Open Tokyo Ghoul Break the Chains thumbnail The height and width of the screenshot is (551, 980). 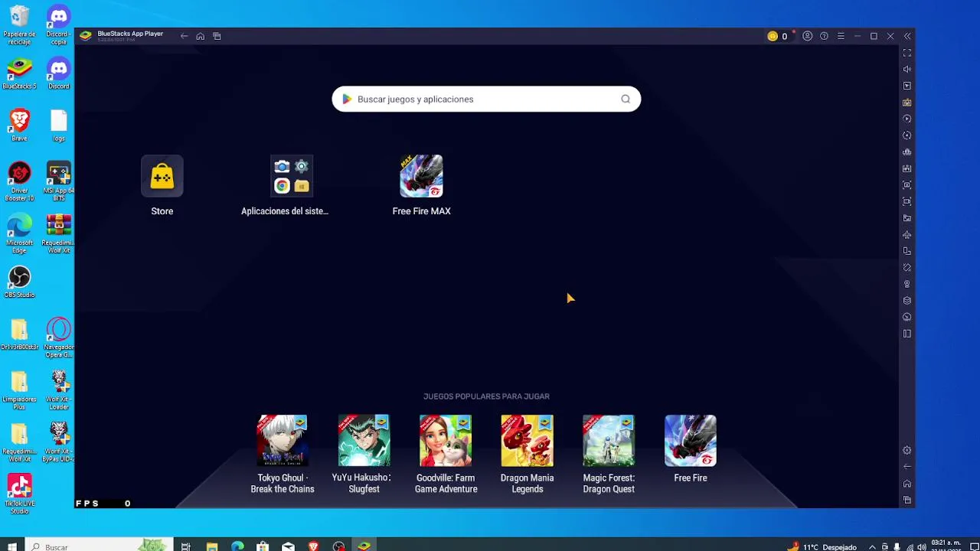tap(283, 441)
